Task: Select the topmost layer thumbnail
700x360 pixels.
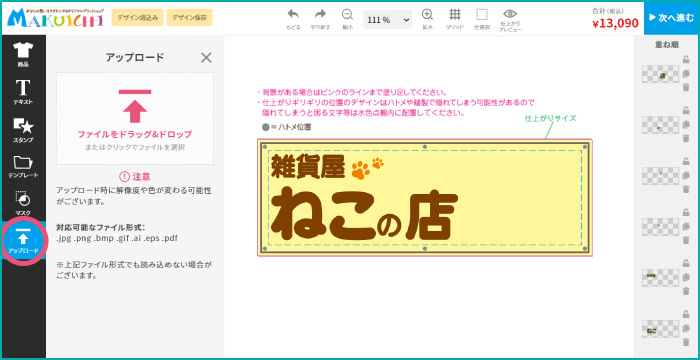Action: pos(660,74)
